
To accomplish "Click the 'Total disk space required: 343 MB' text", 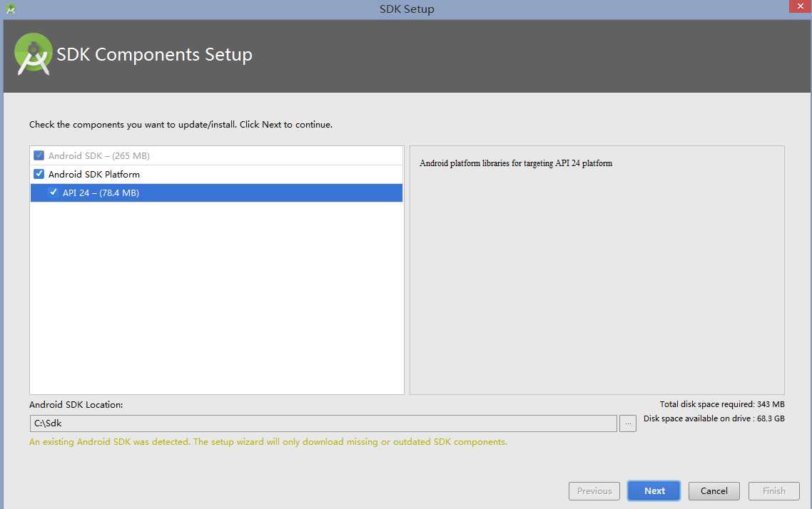I will click(x=722, y=404).
